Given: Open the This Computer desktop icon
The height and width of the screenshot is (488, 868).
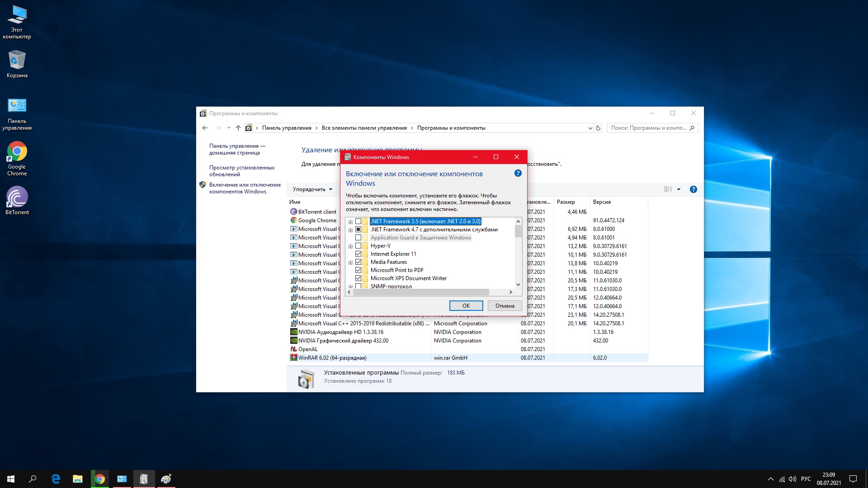Looking at the screenshot, I should pos(17,22).
